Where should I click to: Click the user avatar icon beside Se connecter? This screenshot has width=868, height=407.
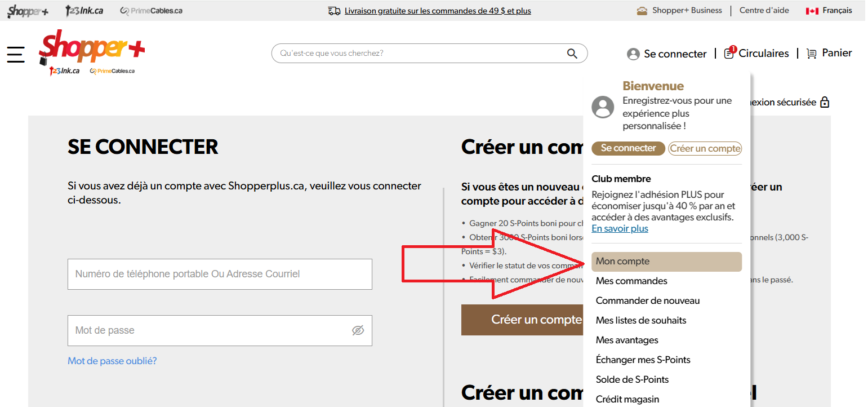633,54
